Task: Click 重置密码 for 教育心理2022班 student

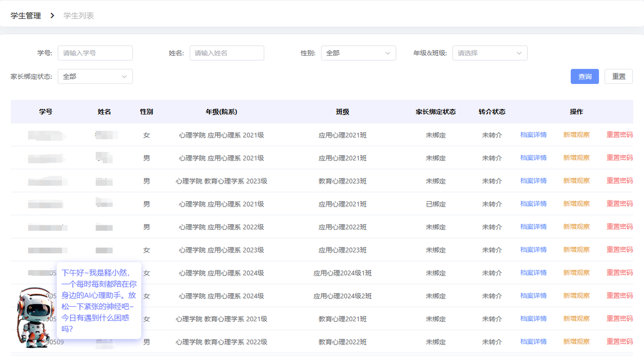Action: (x=620, y=342)
